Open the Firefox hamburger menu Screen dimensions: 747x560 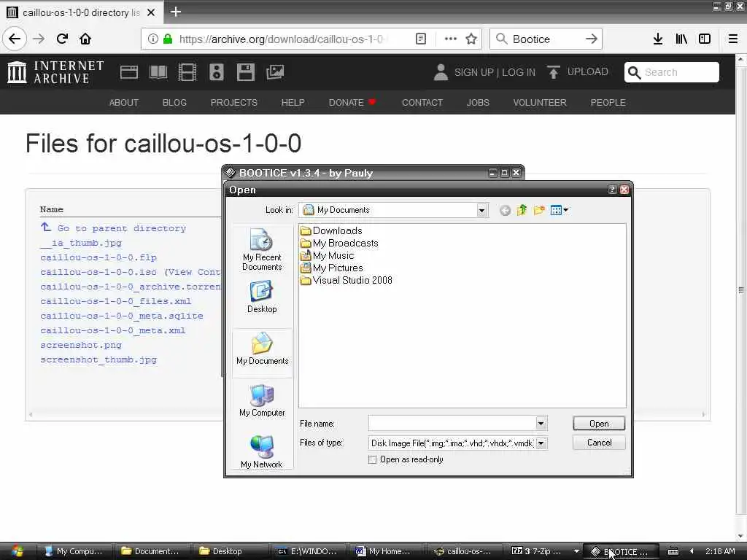[x=733, y=39]
